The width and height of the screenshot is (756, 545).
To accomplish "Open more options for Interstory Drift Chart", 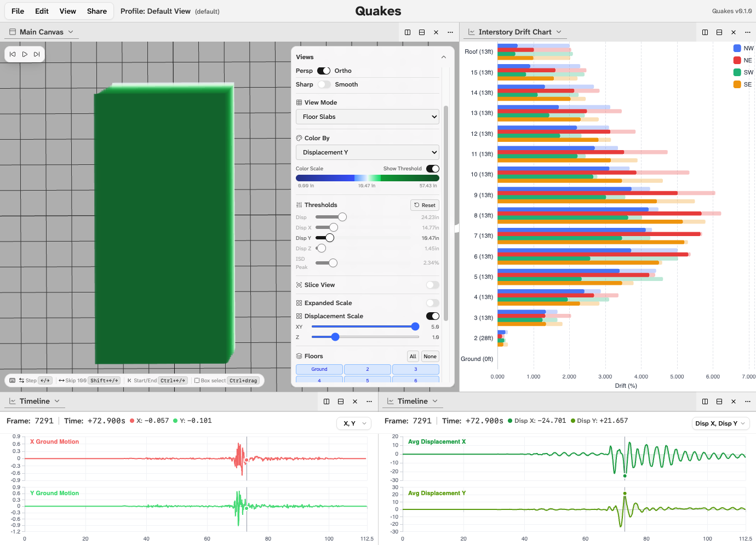I will point(748,32).
